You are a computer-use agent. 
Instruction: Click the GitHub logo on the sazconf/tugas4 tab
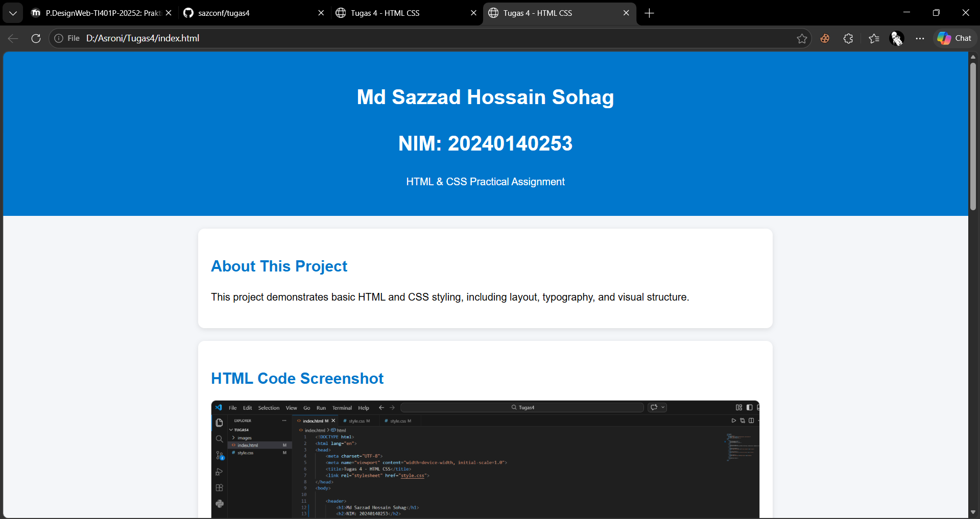point(188,13)
